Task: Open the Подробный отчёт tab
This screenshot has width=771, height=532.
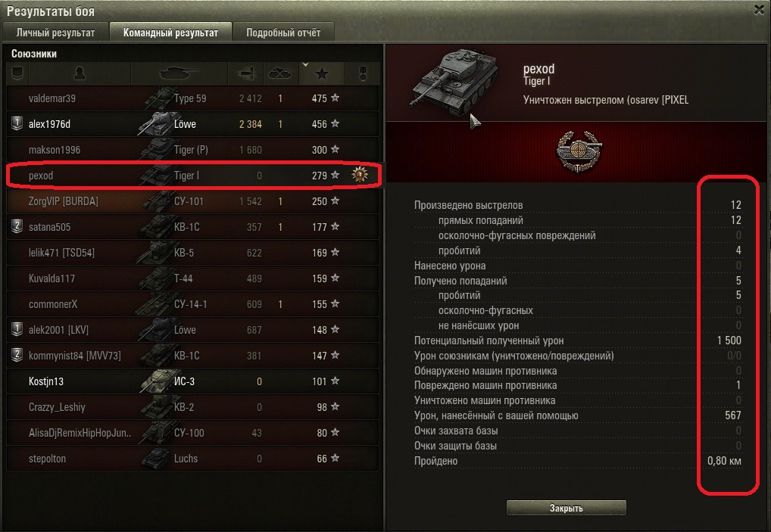Action: click(x=283, y=33)
